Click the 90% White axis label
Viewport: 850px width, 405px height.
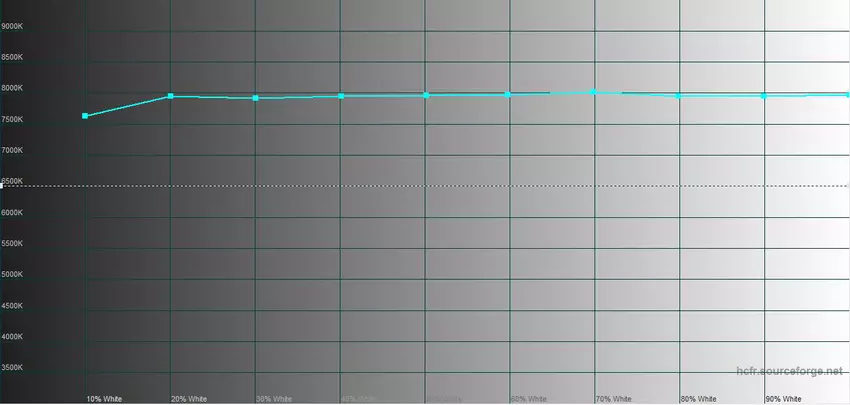[x=783, y=399]
